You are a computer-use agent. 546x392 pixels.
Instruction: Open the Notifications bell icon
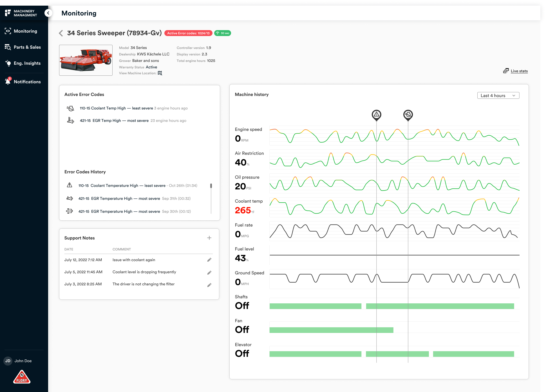click(x=8, y=82)
